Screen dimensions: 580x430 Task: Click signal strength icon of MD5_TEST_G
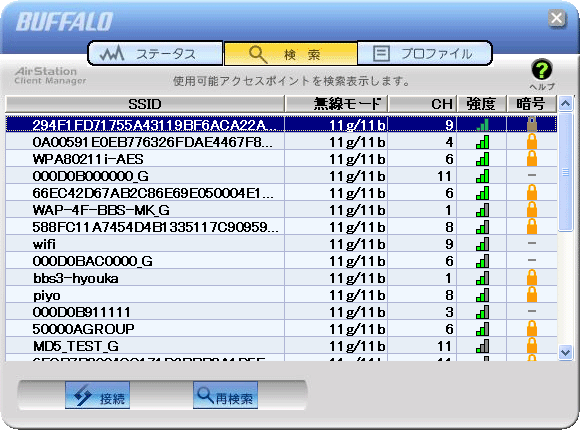pos(482,346)
